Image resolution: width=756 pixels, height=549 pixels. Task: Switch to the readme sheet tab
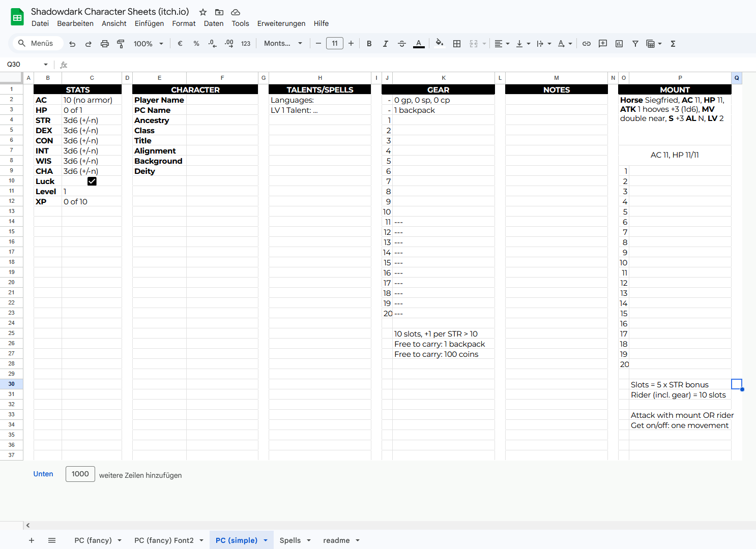pyautogui.click(x=336, y=540)
